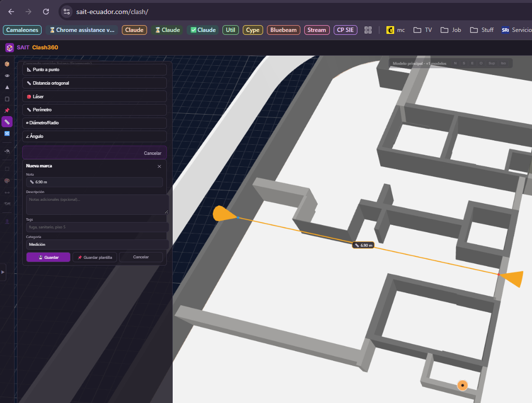Switch to O west view

[x=481, y=63]
